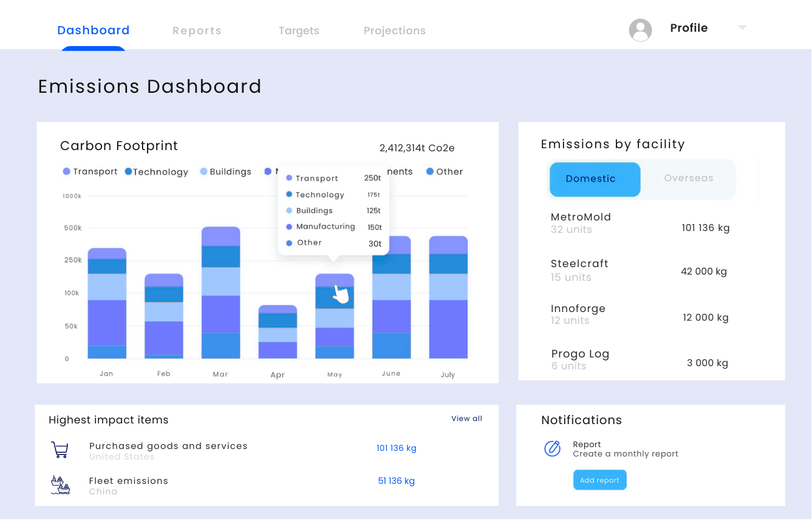
Task: Open the Profile dropdown menu
Action: [x=688, y=27]
